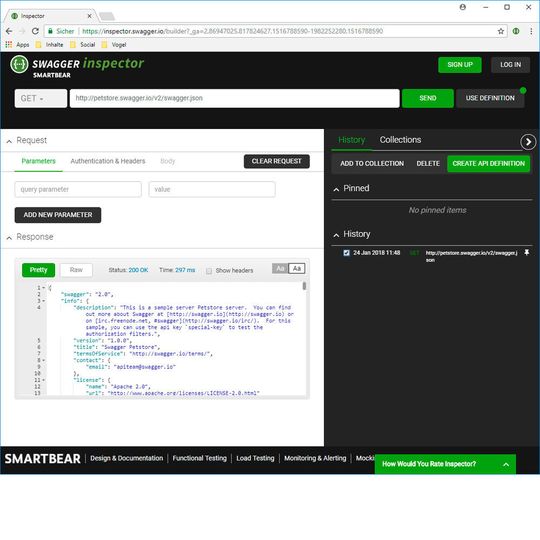This screenshot has width=540, height=540.
Task: Collapse the History list section
Action: pyautogui.click(x=336, y=235)
